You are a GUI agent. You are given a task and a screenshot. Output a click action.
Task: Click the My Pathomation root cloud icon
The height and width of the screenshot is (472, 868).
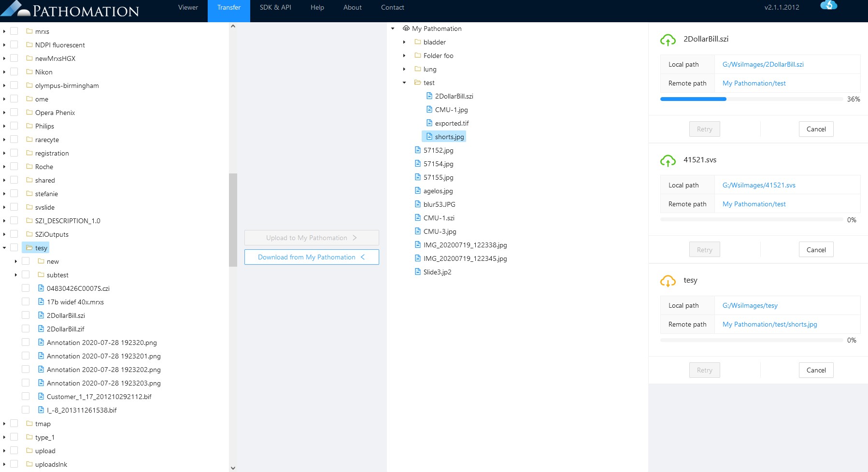tap(406, 29)
